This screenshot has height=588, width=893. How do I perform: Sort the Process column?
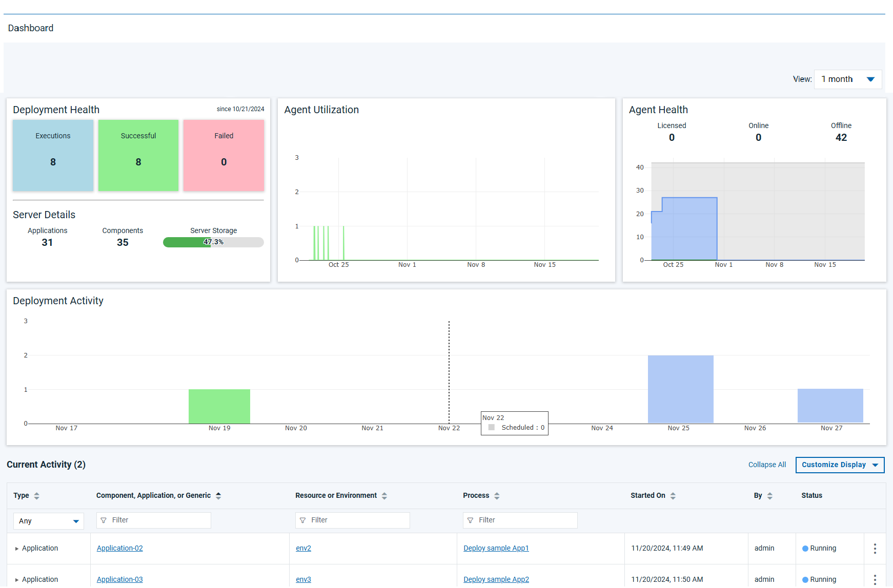click(x=497, y=496)
